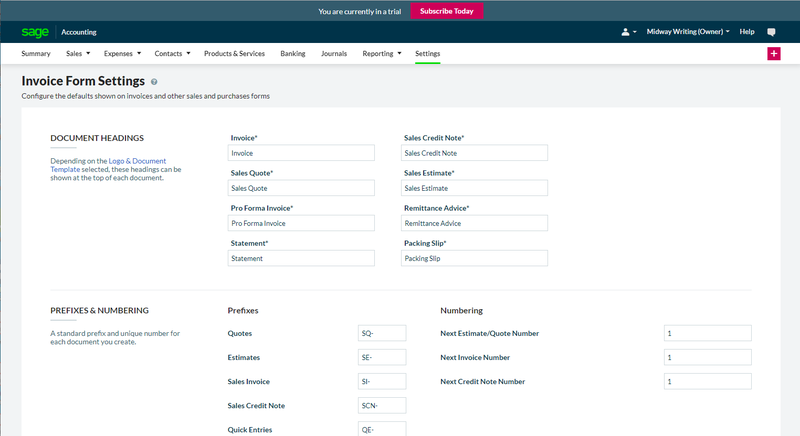Click the Packing Slip heading input
The height and width of the screenshot is (436, 800).
click(474, 258)
